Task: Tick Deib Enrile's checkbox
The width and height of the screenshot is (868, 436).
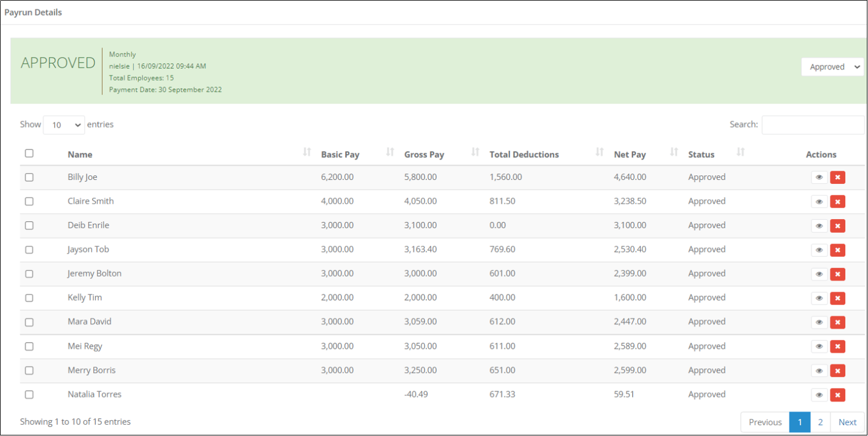Action: click(x=29, y=225)
